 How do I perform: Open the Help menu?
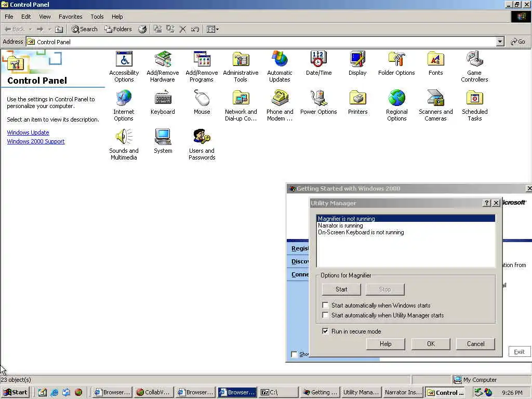click(x=117, y=17)
